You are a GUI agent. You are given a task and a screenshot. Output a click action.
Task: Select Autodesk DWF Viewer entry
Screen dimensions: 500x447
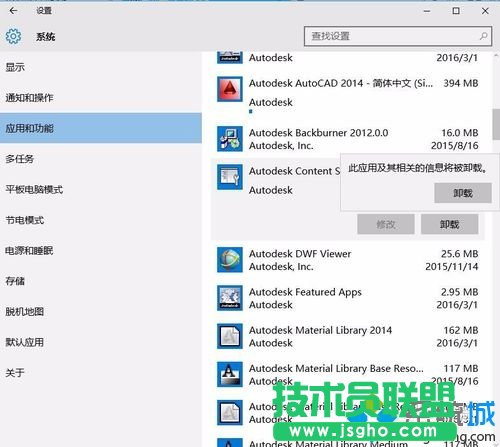click(x=300, y=254)
